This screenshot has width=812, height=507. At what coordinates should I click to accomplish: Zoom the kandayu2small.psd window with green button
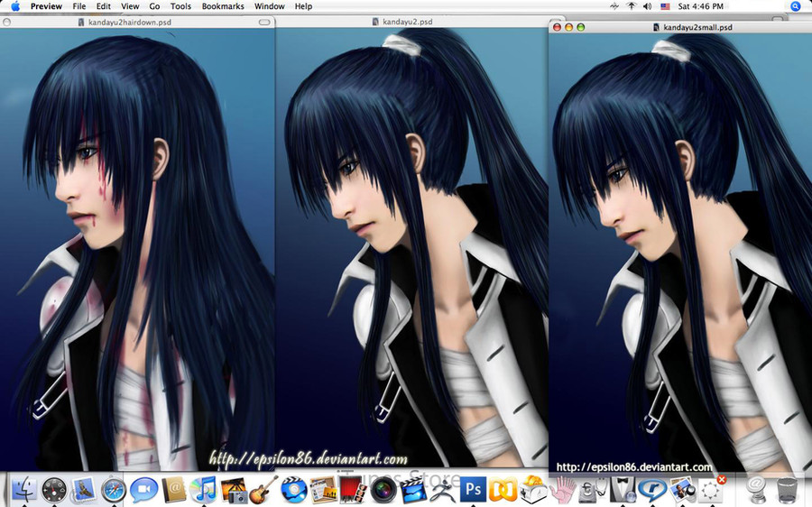[x=581, y=27]
